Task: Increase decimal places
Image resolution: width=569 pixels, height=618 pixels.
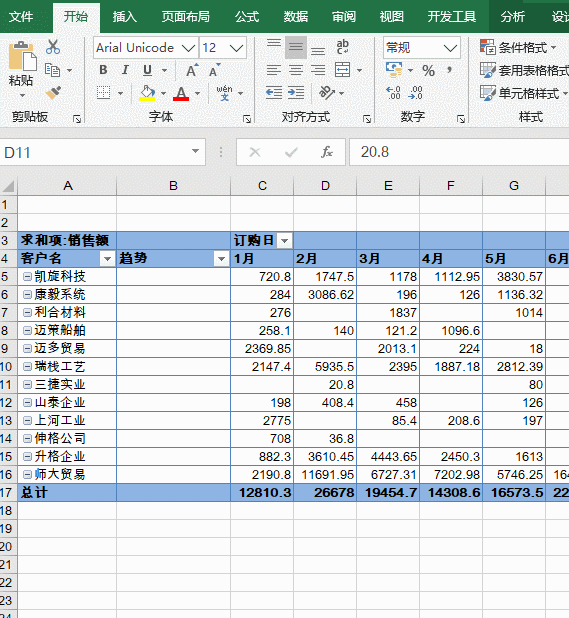Action: coord(393,93)
